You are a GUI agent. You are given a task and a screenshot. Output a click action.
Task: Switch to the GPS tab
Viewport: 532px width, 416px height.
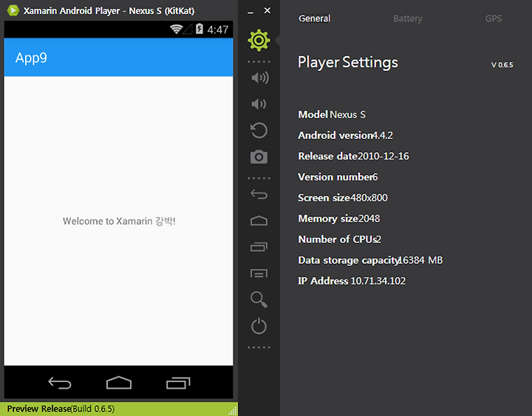[494, 18]
